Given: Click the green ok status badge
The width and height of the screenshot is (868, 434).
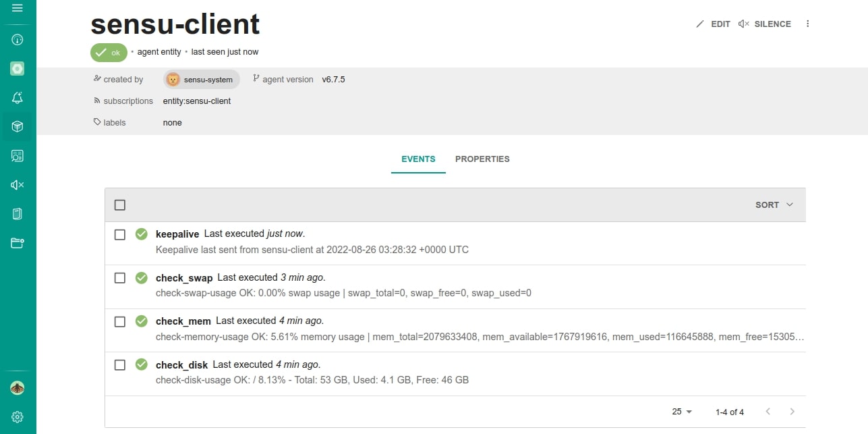Looking at the screenshot, I should coord(109,53).
